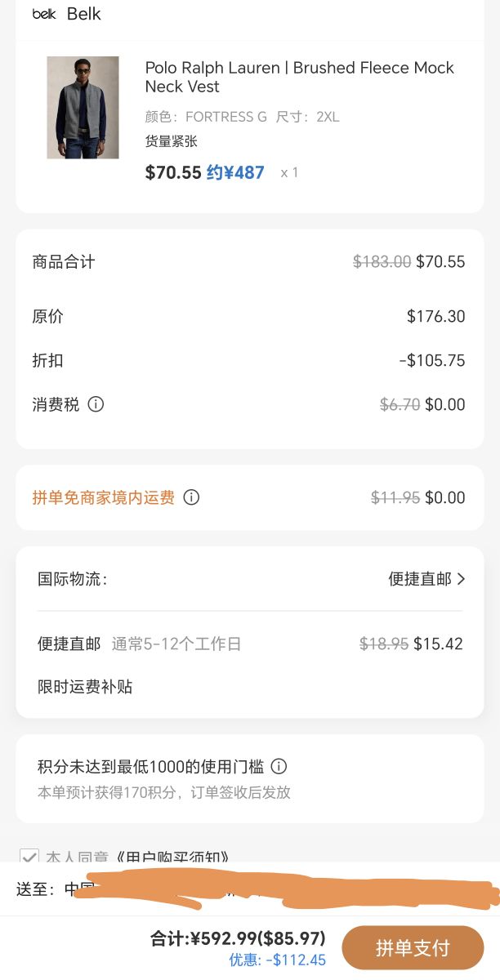
Task: Tap the 拼单支付 payment button
Action: pos(413,947)
